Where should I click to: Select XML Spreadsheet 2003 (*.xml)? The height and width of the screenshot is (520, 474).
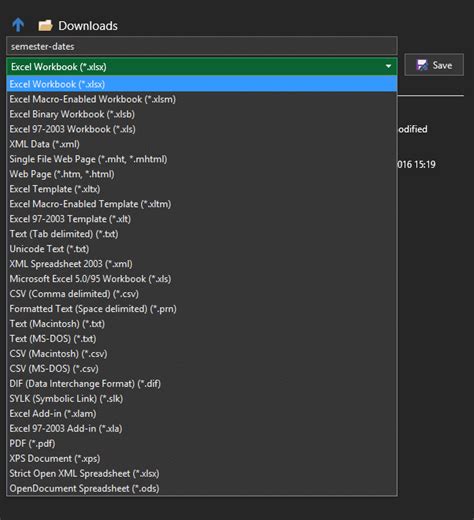click(202, 264)
